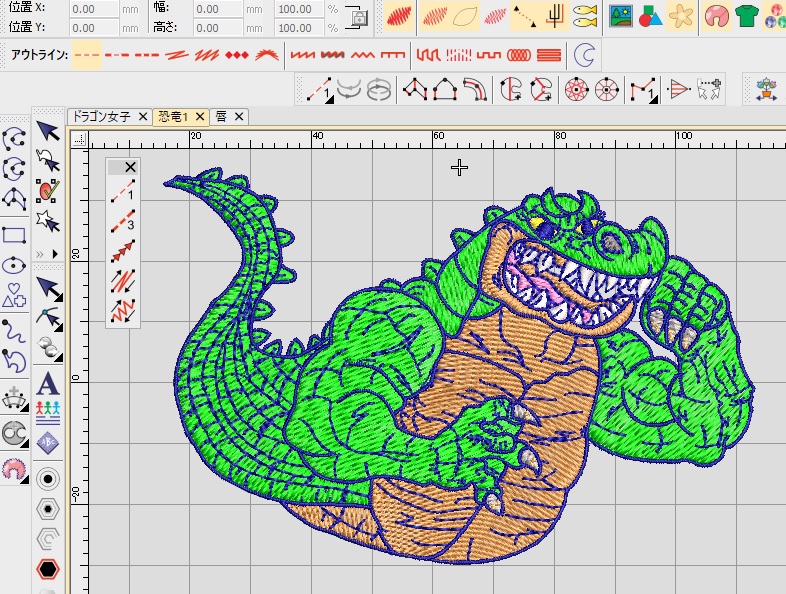This screenshot has width=786, height=594.
Task: Click the blue crescent icon
Action: pos(584,55)
